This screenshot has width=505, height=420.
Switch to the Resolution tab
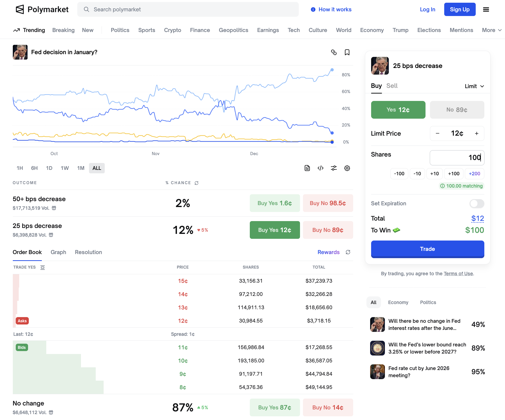pyautogui.click(x=88, y=252)
